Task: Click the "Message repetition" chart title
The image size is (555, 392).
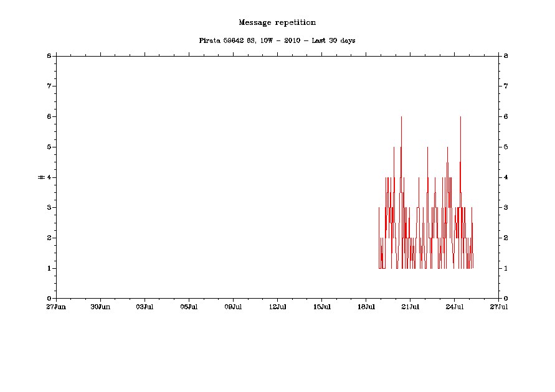Action: pyautogui.click(x=277, y=22)
